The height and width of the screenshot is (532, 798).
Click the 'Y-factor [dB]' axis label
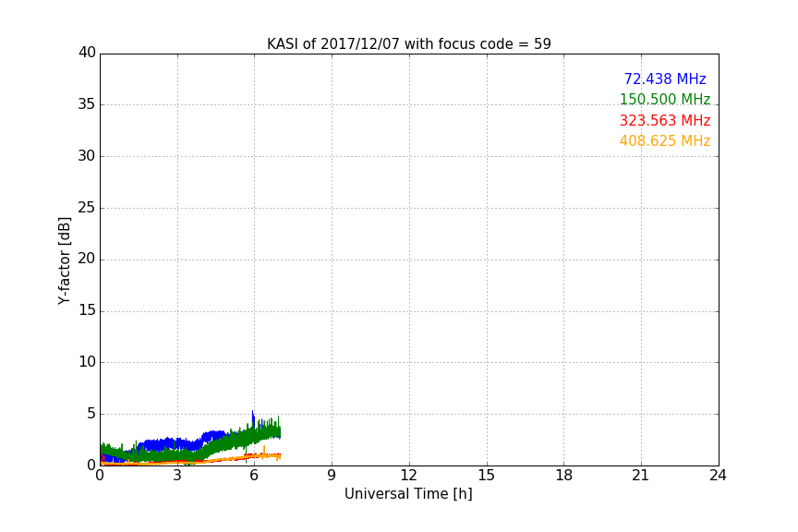tap(64, 260)
